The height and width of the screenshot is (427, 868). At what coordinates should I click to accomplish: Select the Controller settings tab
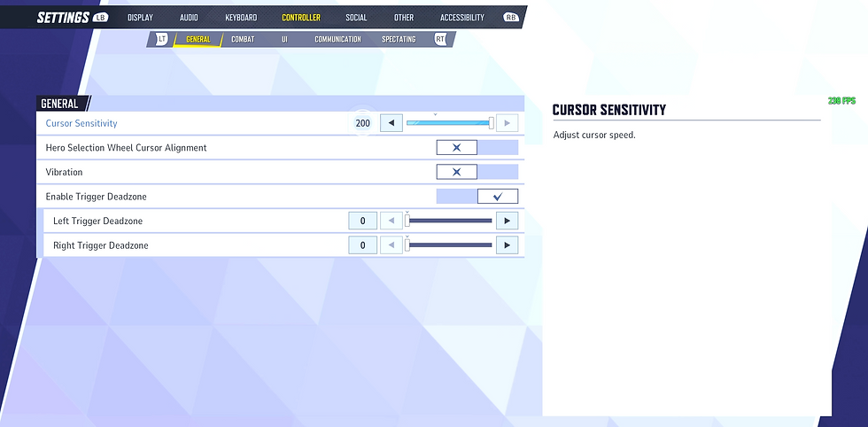301,18
